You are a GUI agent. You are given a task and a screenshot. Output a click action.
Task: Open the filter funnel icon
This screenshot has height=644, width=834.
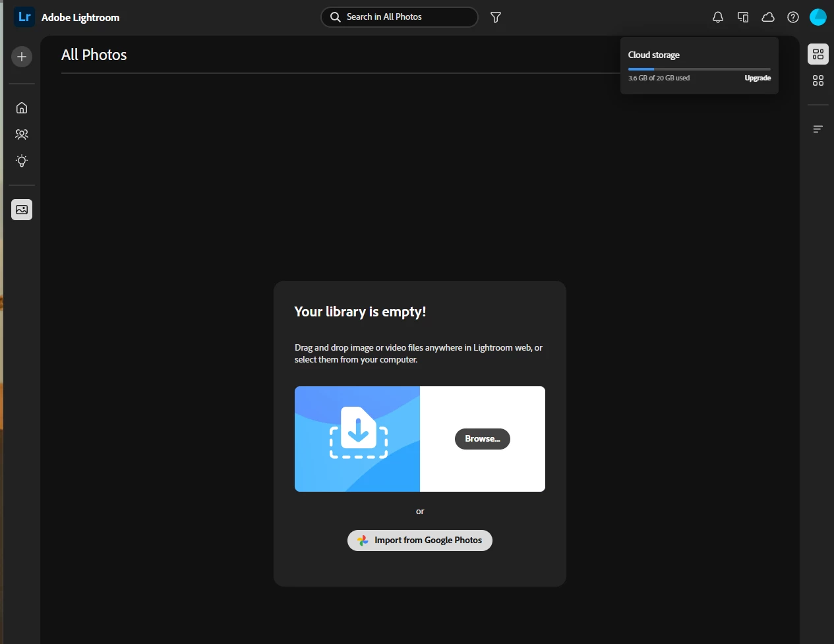coord(496,17)
